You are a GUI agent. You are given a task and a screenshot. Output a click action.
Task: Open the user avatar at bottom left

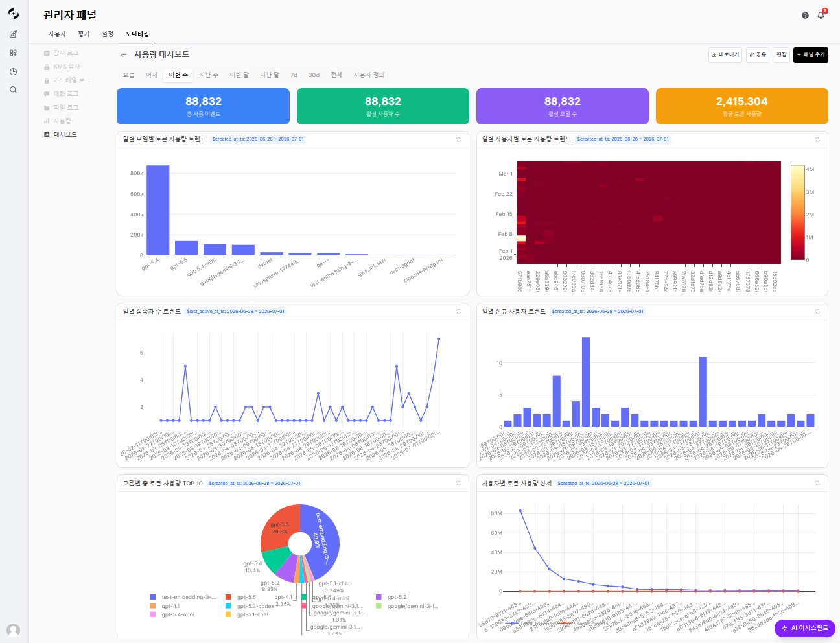click(13, 630)
